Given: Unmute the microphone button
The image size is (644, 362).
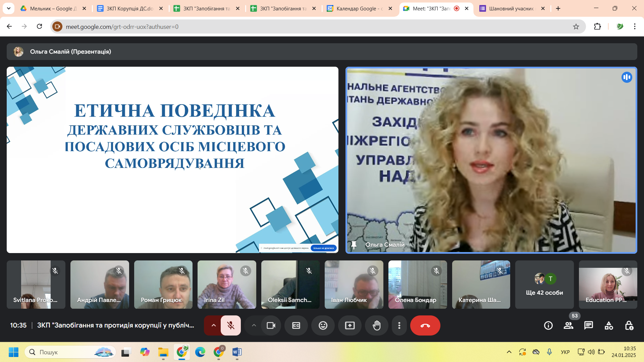Looking at the screenshot, I should coord(230,325).
